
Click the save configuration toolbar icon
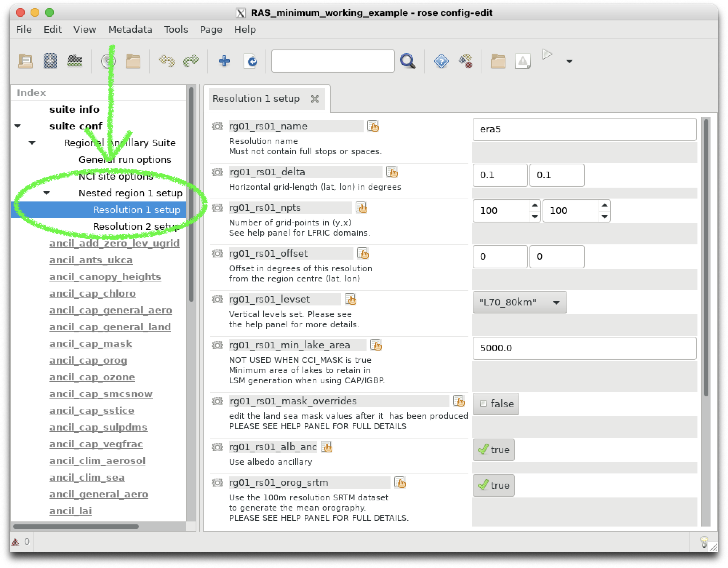tap(50, 61)
